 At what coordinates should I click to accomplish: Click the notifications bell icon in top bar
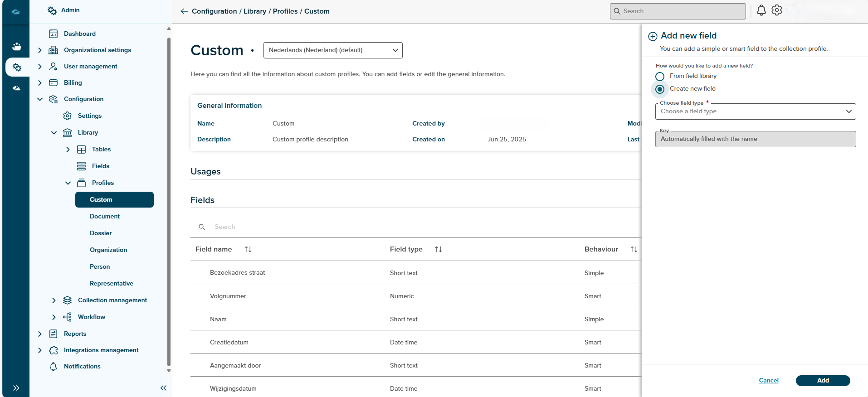point(761,10)
